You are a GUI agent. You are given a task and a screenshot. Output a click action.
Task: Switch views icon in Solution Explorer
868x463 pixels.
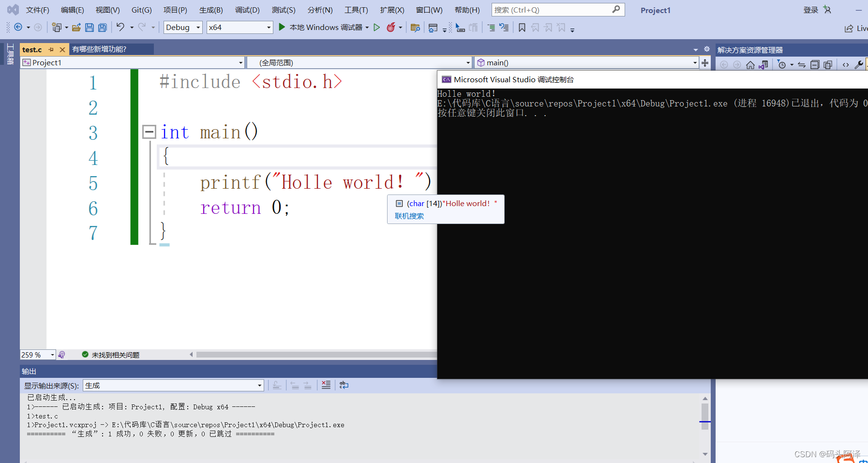point(763,65)
